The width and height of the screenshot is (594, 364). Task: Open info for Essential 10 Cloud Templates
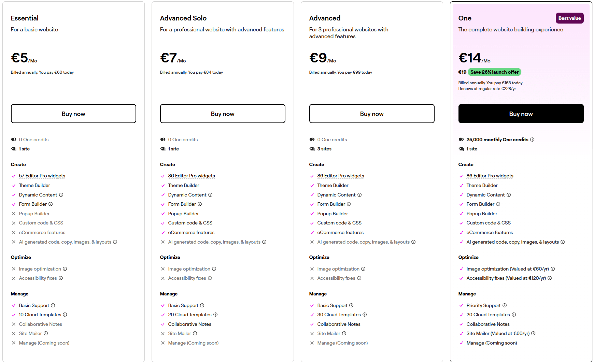coord(65,315)
